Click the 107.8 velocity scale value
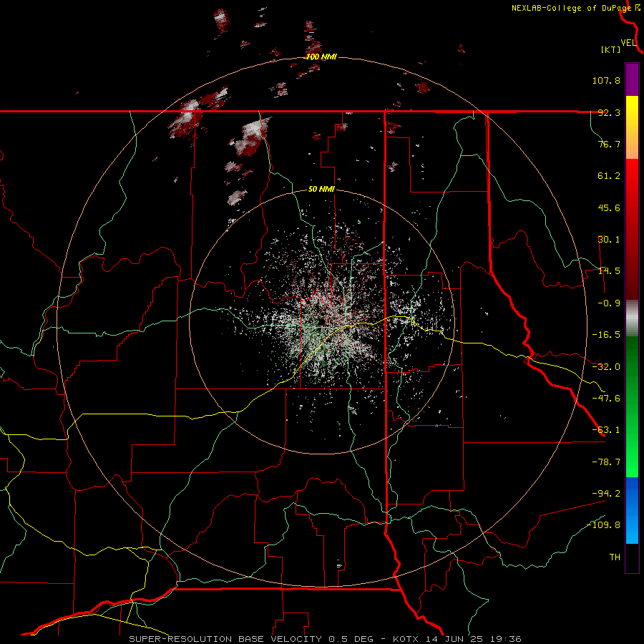This screenshot has height=644, width=644. click(606, 80)
